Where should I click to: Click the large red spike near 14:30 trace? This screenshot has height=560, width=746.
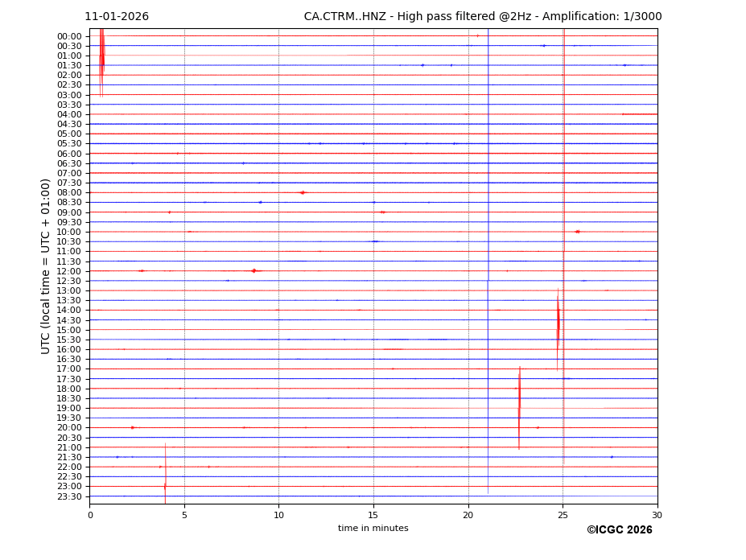[558, 322]
